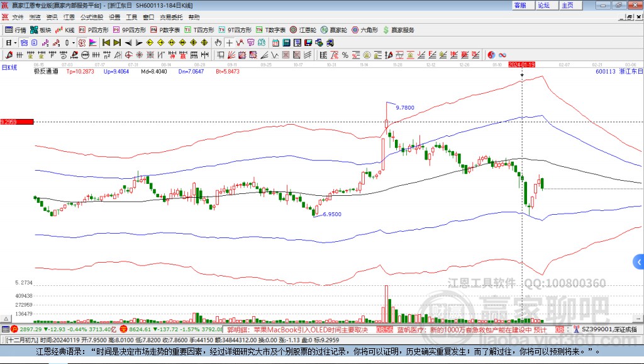Open the calculator icon
This screenshot has width=644, height=364.
[x=286, y=43]
